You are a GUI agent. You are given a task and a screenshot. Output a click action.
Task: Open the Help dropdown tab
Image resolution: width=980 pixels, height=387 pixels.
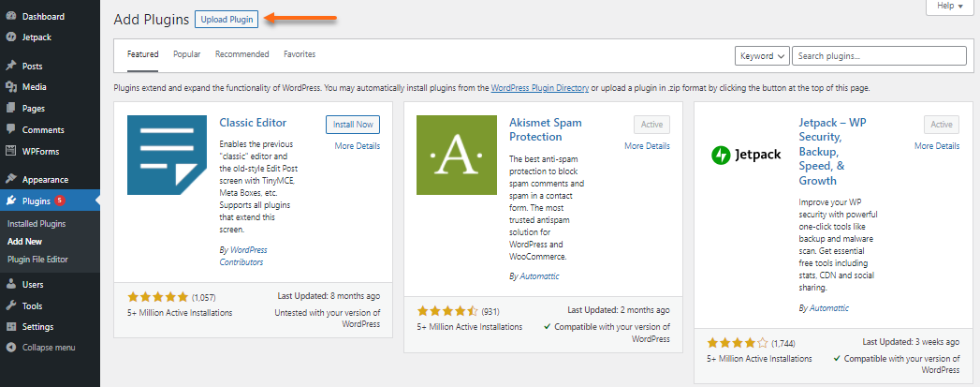click(949, 7)
